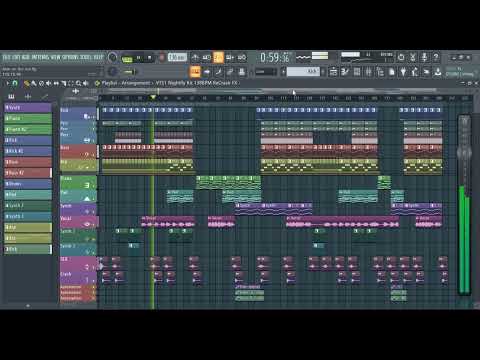Open the TOOLS menu

pyautogui.click(x=86, y=57)
